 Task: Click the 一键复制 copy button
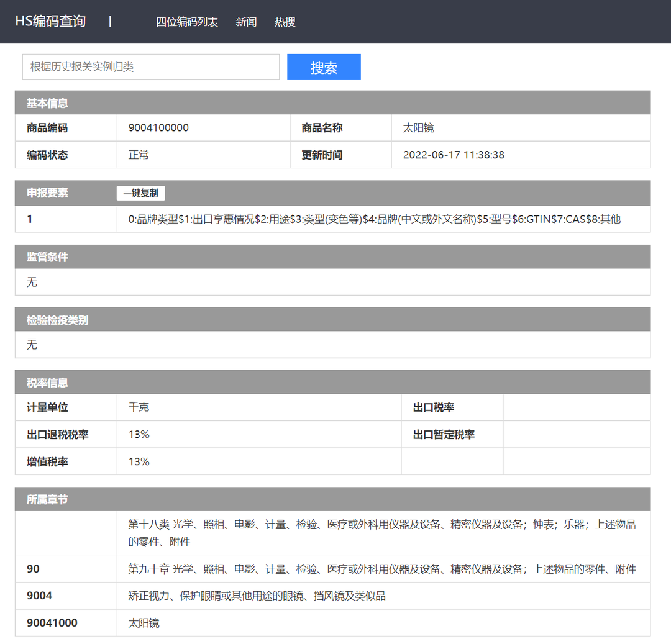click(140, 193)
